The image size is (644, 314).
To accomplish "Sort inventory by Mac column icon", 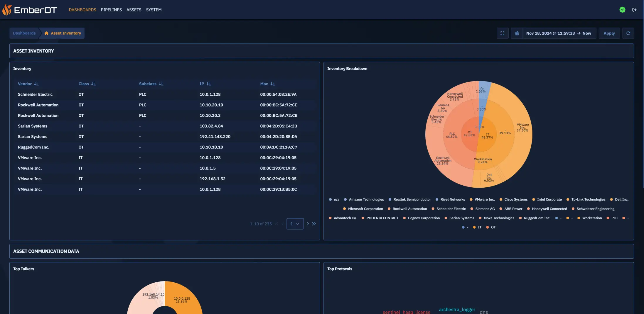I will point(273,84).
